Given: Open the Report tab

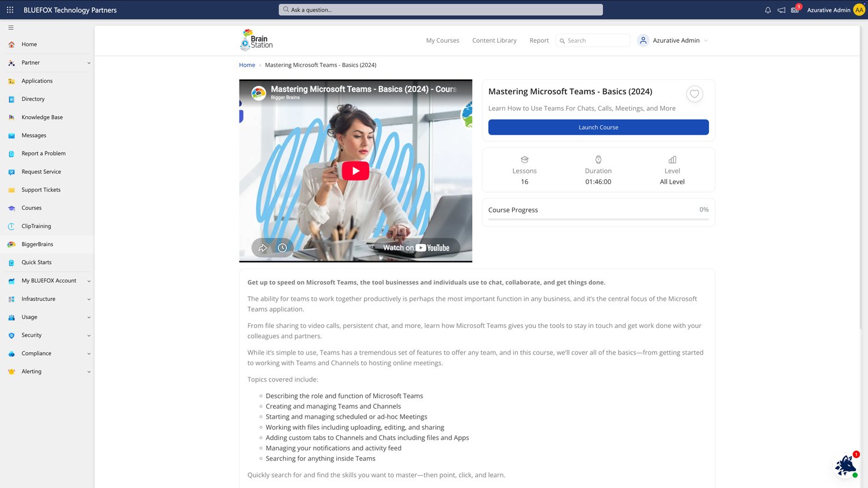Looking at the screenshot, I should point(539,40).
